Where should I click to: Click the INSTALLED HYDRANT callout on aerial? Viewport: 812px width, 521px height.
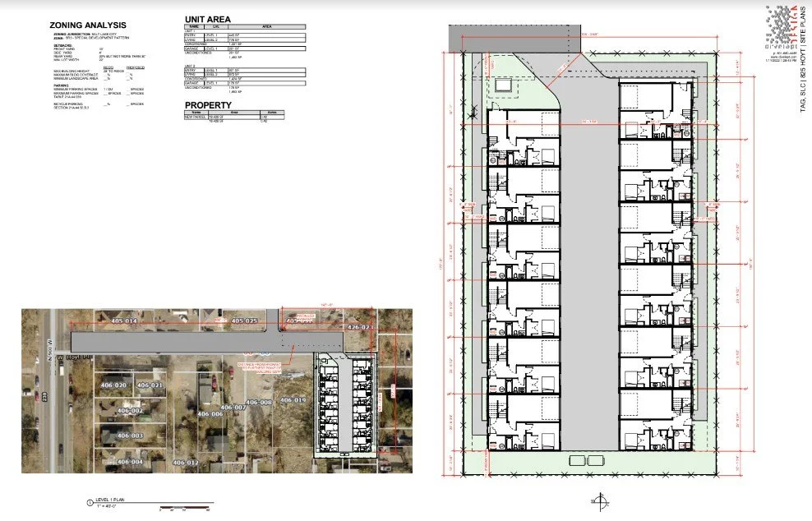(x=306, y=317)
